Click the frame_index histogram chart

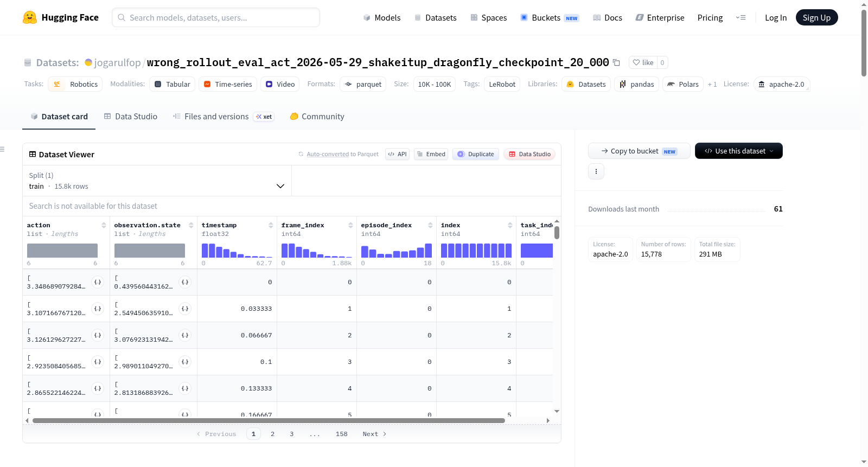pos(317,251)
